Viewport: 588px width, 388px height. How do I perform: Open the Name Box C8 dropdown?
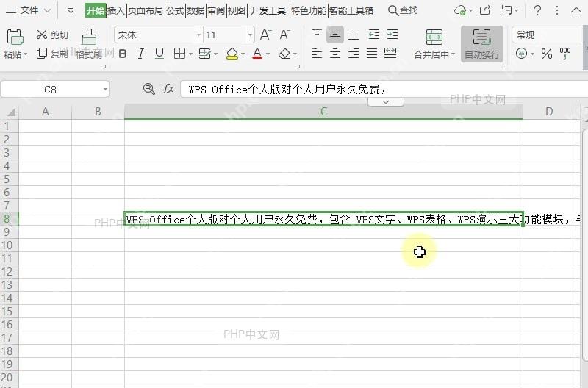tap(105, 90)
